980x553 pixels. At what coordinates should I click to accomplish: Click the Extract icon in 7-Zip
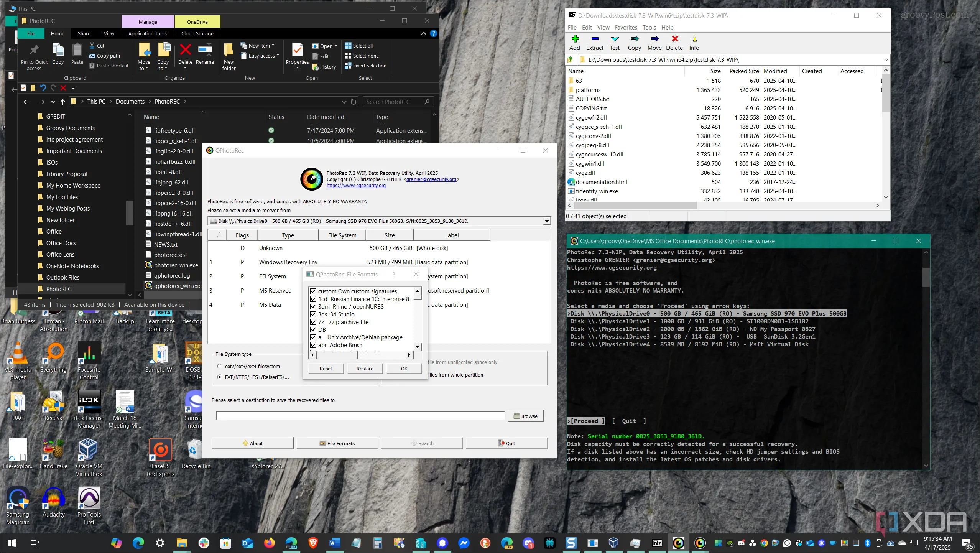pyautogui.click(x=595, y=42)
